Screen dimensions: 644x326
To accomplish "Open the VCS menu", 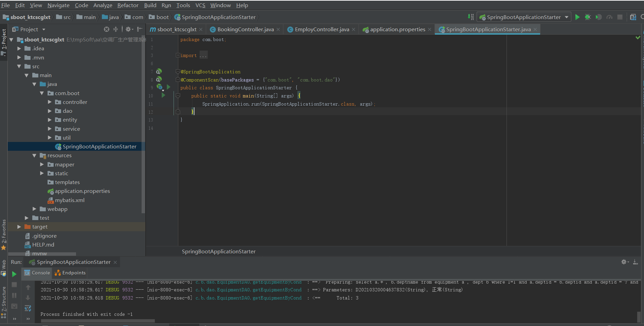I will pyautogui.click(x=200, y=5).
